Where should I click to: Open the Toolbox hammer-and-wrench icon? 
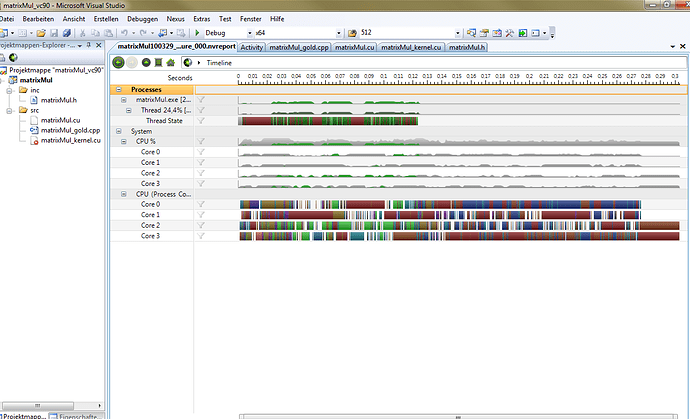pyautogui.click(x=510, y=33)
